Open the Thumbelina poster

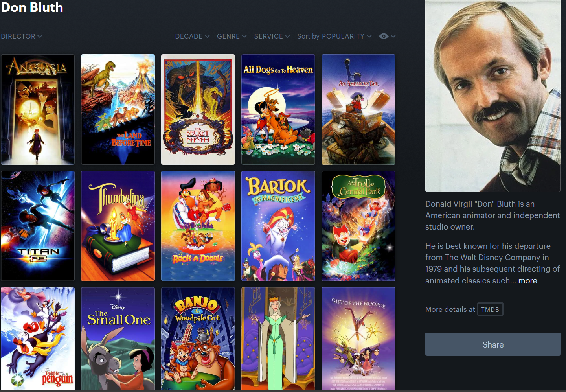click(x=118, y=226)
